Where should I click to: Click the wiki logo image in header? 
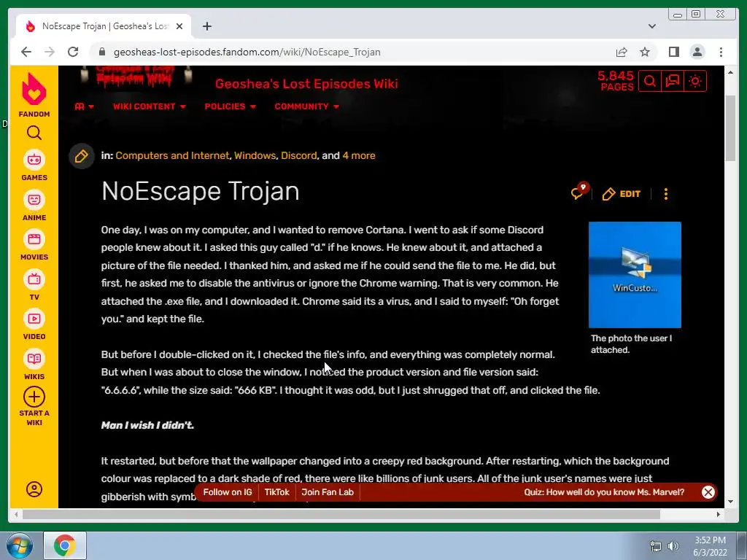[136, 76]
